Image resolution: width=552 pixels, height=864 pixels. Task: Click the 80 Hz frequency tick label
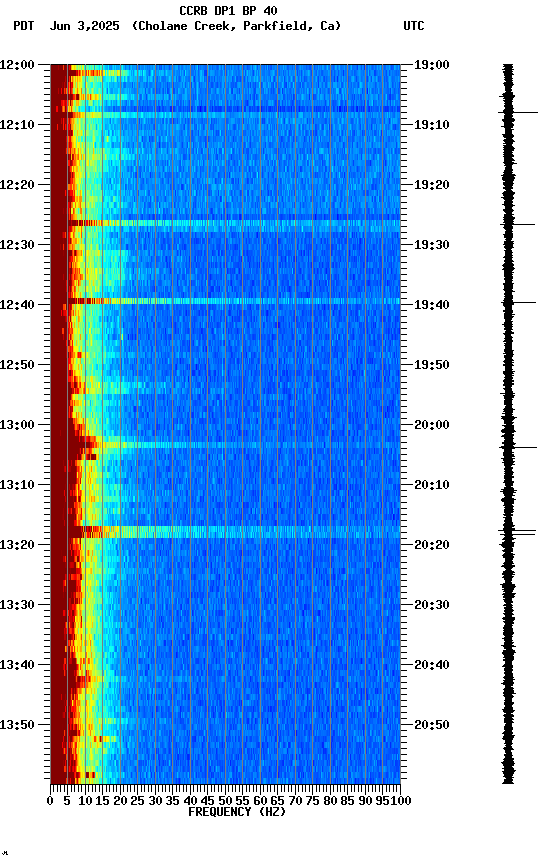[331, 802]
